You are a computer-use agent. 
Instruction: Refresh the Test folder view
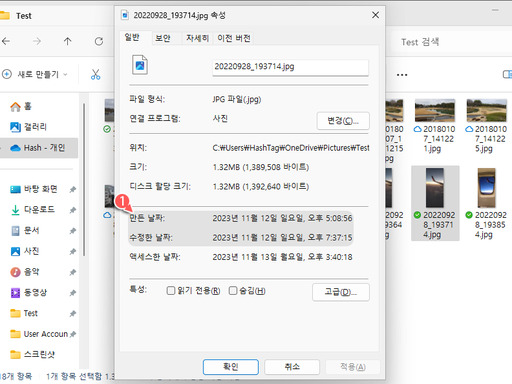click(99, 41)
